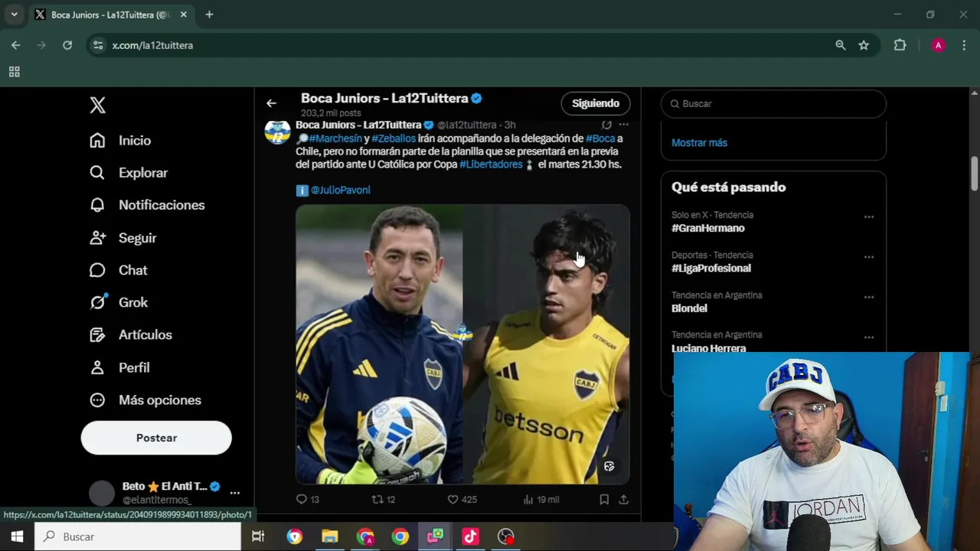This screenshot has width=980, height=551.
Task: Open Task View on the taskbar
Action: [x=258, y=536]
